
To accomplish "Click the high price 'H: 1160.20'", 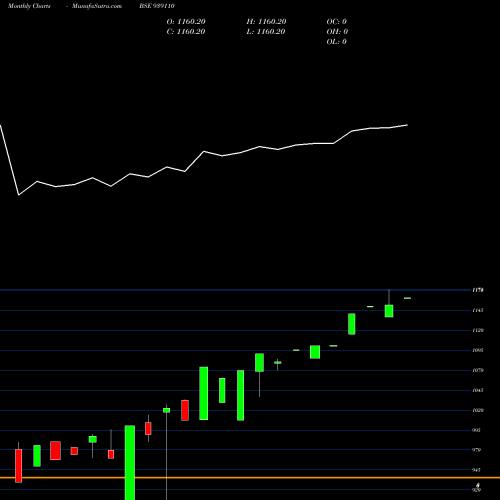I will pos(266,21).
